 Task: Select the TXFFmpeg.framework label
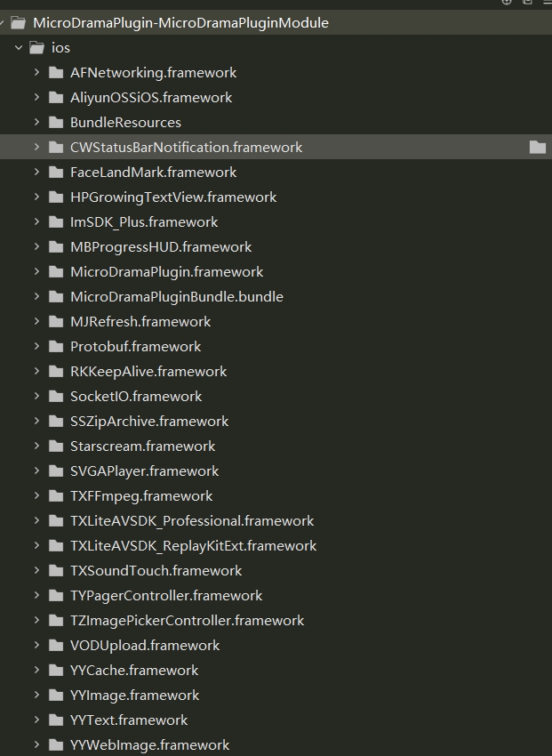click(x=141, y=496)
